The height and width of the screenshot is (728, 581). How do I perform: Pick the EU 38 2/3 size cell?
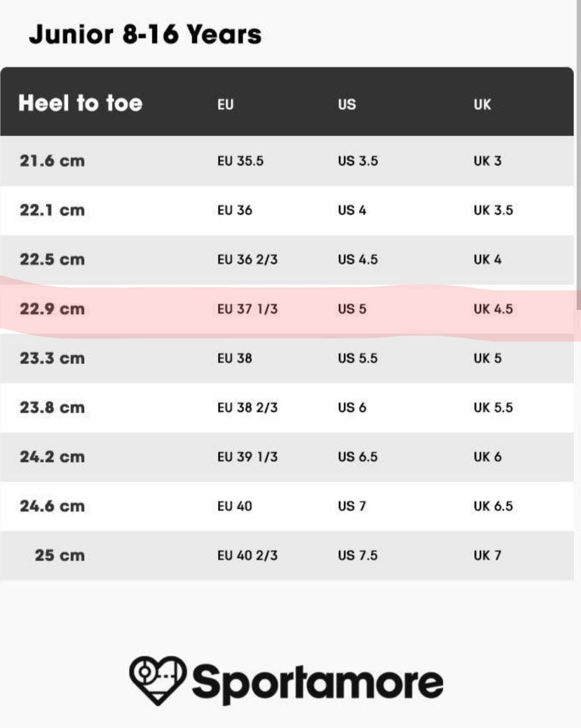click(x=248, y=408)
